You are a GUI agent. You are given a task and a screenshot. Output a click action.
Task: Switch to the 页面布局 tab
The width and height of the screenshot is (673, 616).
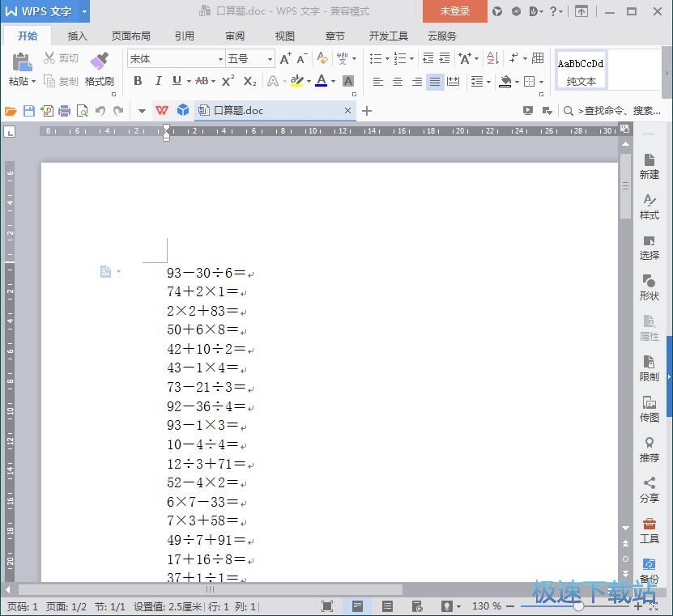[x=131, y=36]
